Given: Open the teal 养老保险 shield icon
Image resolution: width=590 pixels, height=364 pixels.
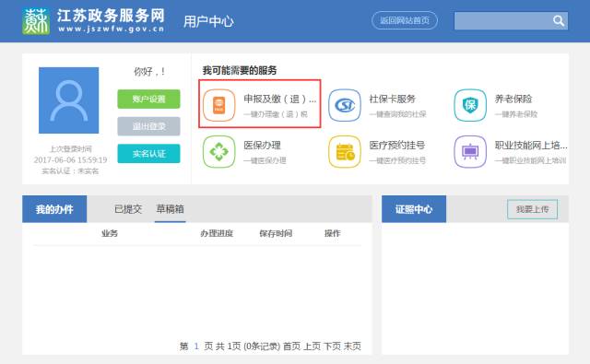Looking at the screenshot, I should coord(470,105).
